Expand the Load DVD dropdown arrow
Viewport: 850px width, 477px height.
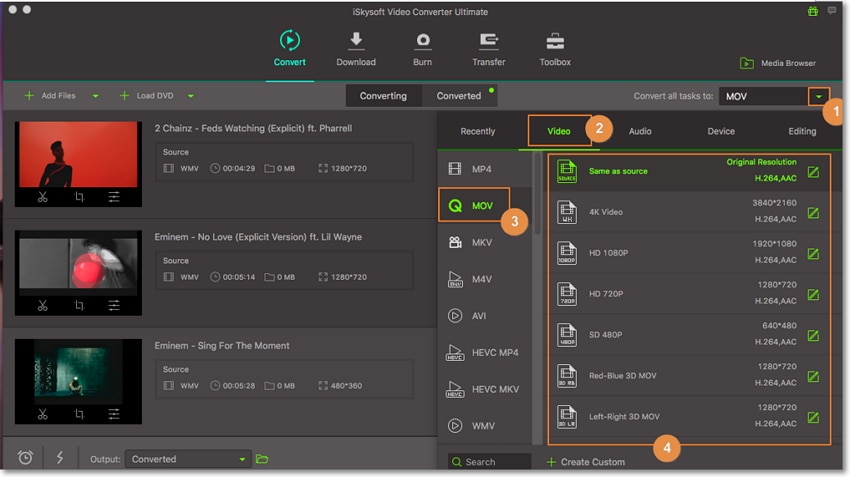pyautogui.click(x=191, y=96)
